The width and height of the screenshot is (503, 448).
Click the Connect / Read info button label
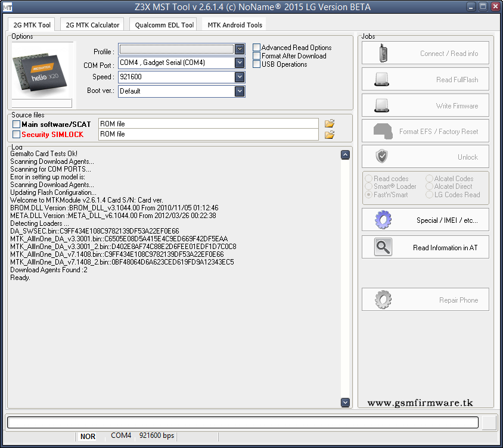coord(449,53)
